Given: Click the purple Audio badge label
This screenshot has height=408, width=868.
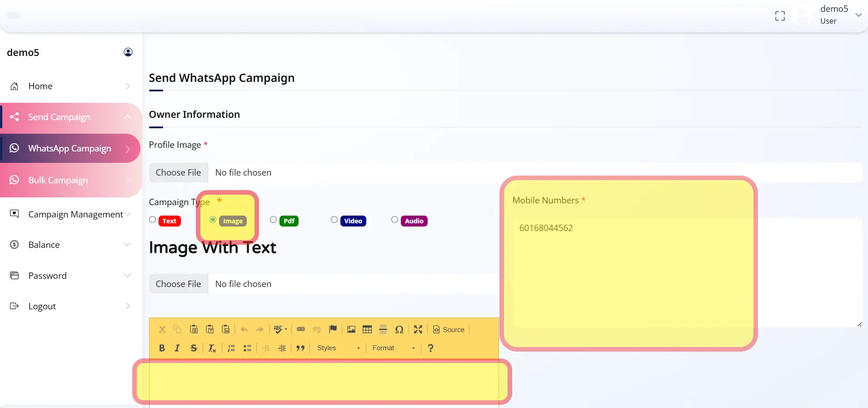Looking at the screenshot, I should pyautogui.click(x=414, y=221).
